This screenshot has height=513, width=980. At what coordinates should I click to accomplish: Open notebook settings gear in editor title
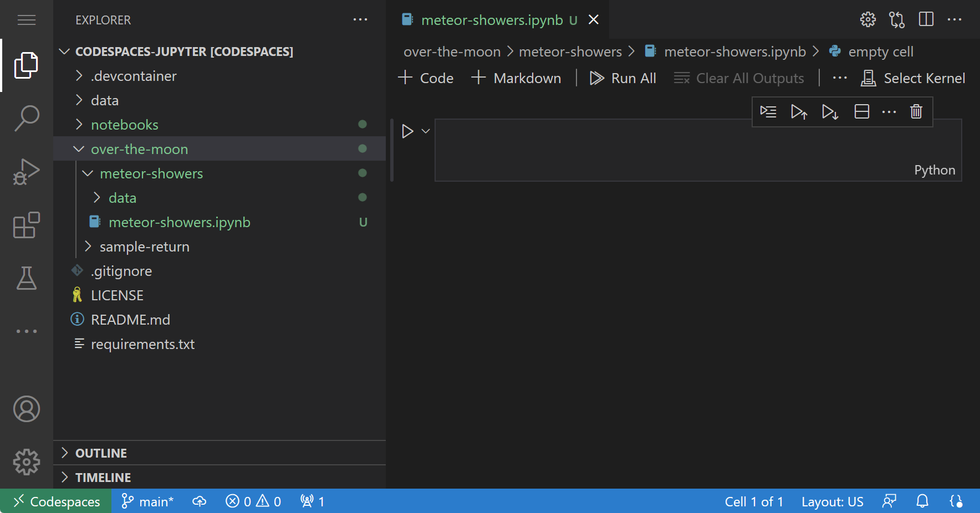[x=868, y=20]
